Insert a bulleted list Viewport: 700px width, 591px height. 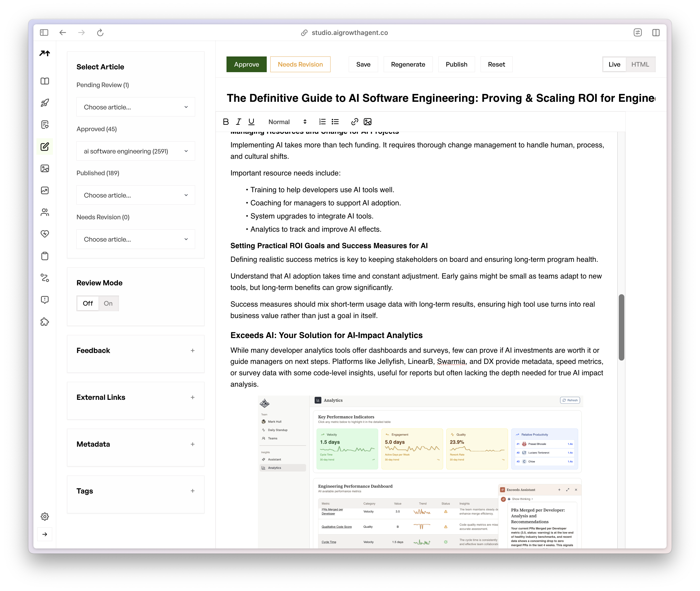click(335, 122)
